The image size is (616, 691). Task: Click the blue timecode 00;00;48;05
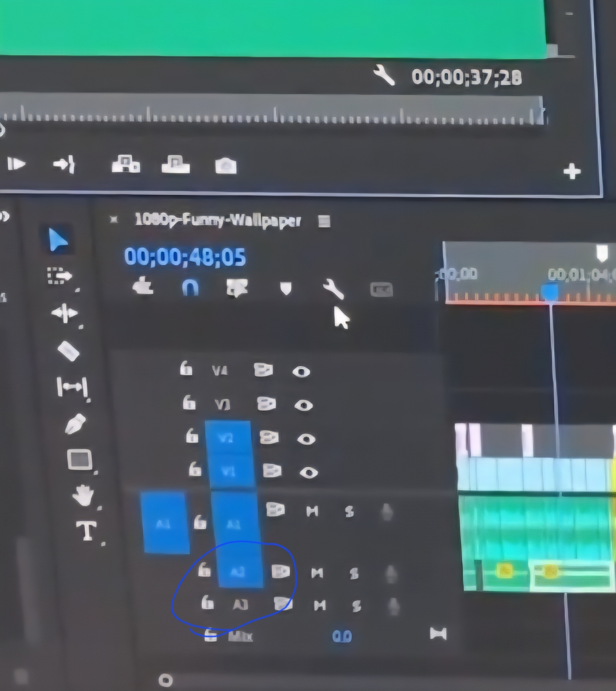click(x=185, y=257)
